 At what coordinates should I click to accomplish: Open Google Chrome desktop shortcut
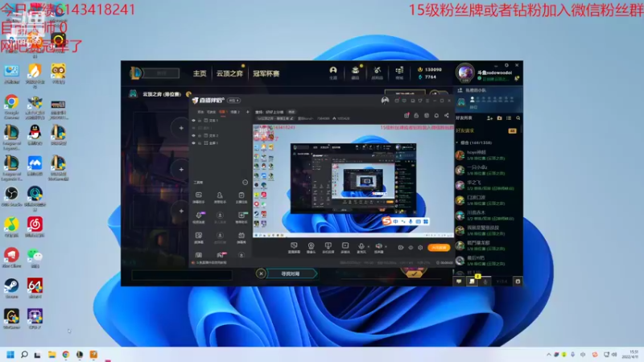tap(11, 106)
